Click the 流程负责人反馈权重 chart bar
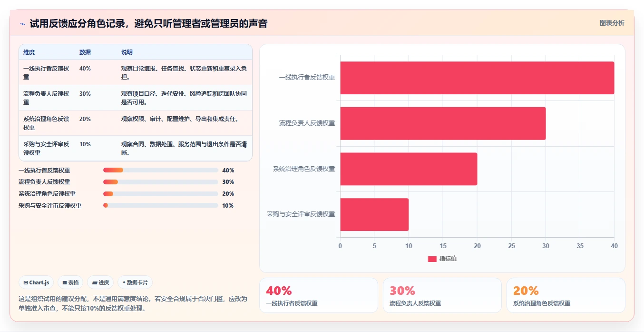The height and width of the screenshot is (332, 644). [443, 123]
